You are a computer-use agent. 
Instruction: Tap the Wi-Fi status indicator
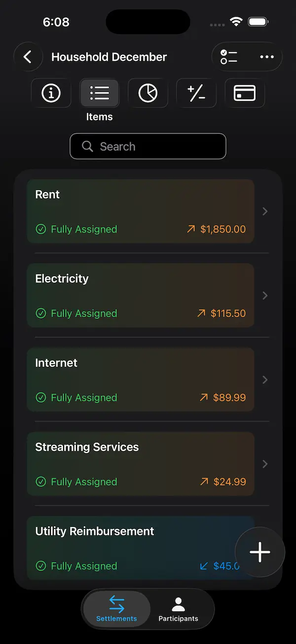[x=236, y=22]
